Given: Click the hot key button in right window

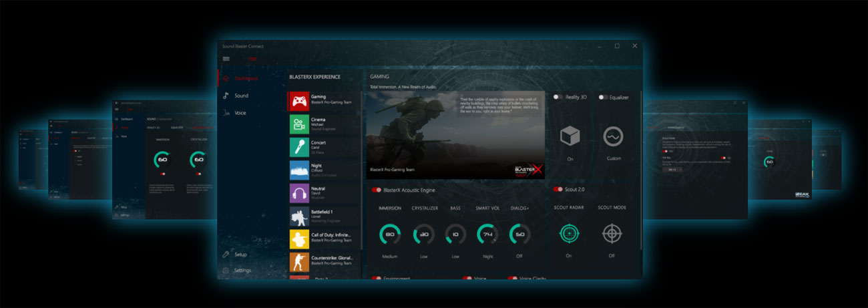Looking at the screenshot, I should [x=671, y=169].
